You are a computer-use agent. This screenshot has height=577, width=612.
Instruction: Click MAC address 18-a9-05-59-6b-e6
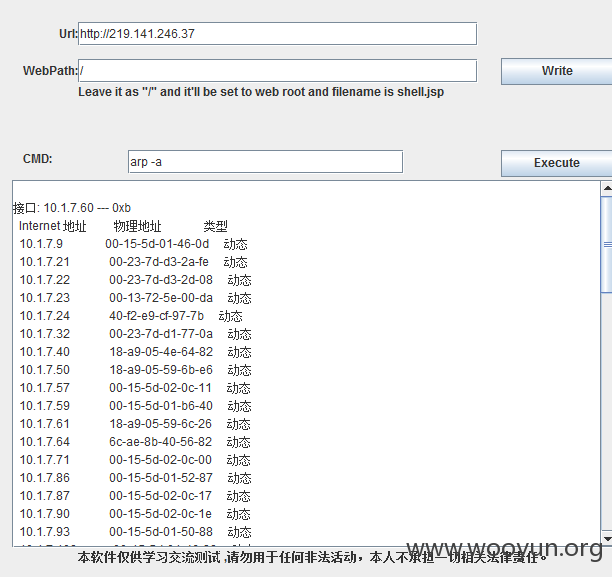click(161, 370)
